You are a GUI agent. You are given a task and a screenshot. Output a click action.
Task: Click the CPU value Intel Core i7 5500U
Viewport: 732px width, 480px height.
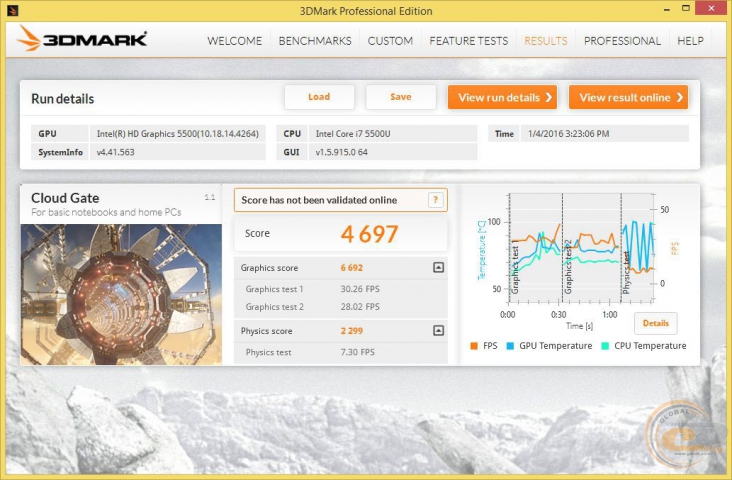(x=353, y=134)
